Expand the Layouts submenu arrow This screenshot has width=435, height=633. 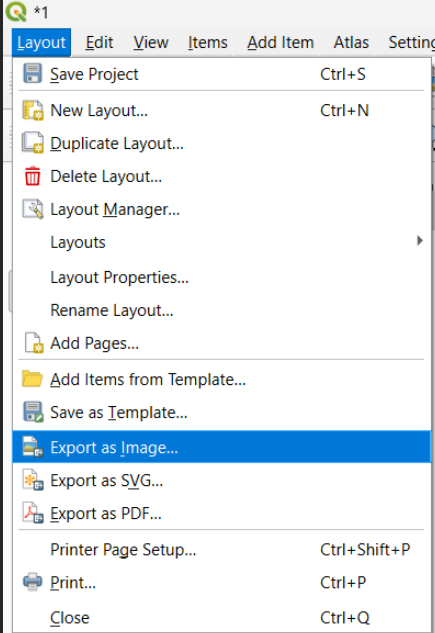[420, 241]
